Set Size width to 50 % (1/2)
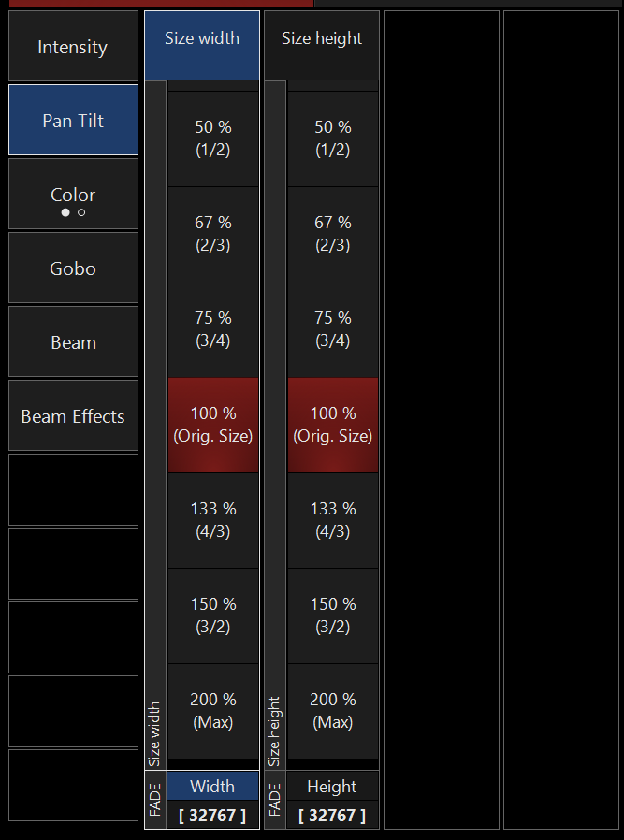The width and height of the screenshot is (624, 840). pyautogui.click(x=213, y=138)
